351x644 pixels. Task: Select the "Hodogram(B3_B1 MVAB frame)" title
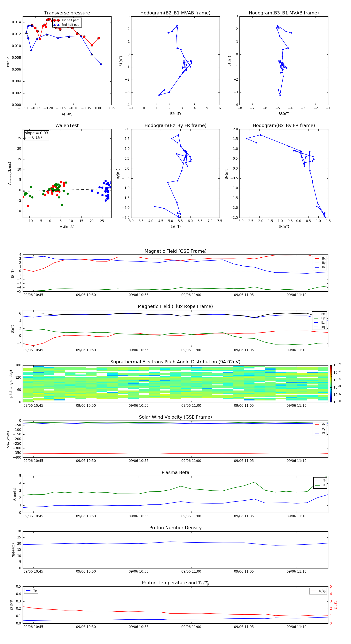point(284,13)
